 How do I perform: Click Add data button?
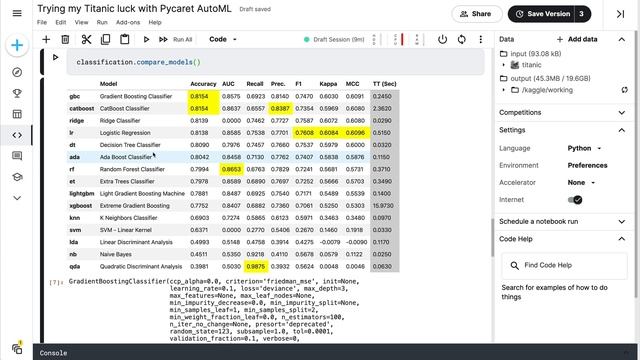[x=577, y=39]
